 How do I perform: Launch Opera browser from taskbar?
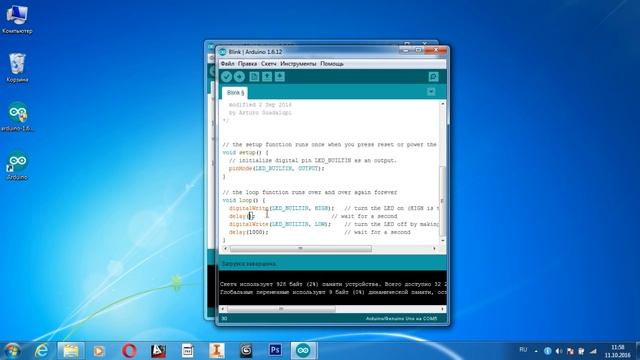(x=129, y=351)
